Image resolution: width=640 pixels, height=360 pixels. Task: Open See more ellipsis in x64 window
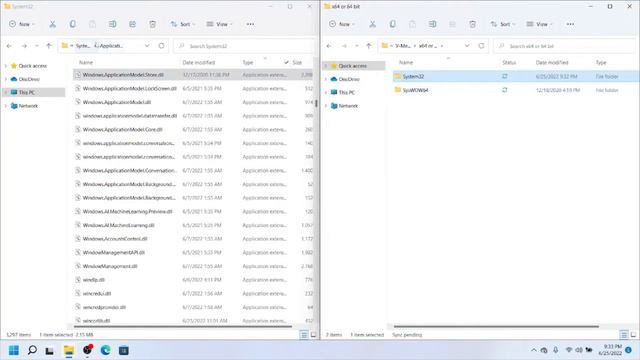570,24
